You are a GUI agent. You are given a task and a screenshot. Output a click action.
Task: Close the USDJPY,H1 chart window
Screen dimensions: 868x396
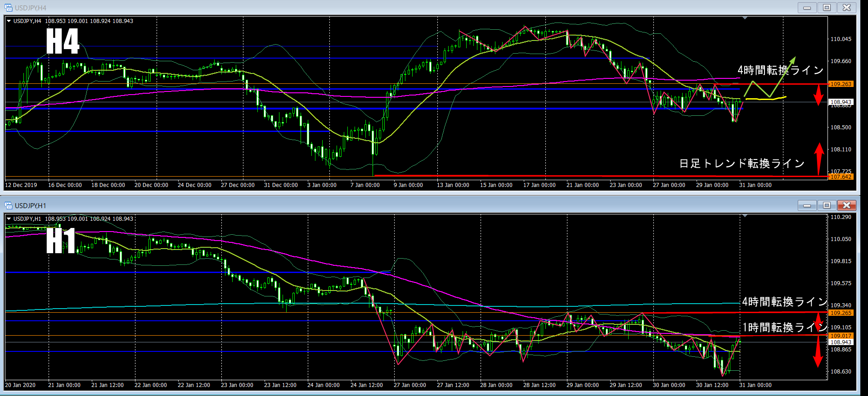847,205
